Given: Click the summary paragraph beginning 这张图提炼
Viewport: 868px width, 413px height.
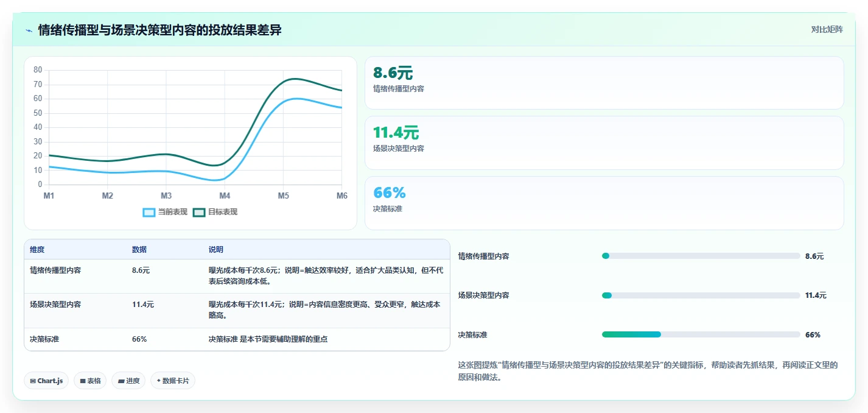Looking at the screenshot, I should [648, 371].
